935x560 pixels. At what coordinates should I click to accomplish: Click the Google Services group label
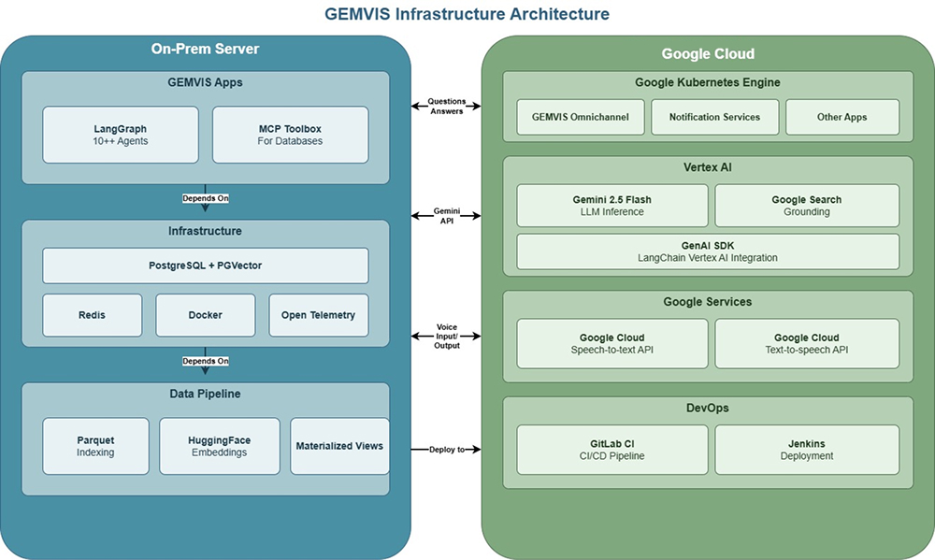coord(708,302)
